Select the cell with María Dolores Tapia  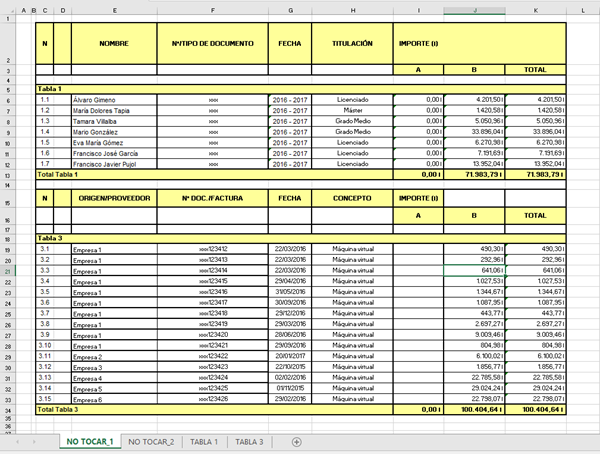coord(114,111)
